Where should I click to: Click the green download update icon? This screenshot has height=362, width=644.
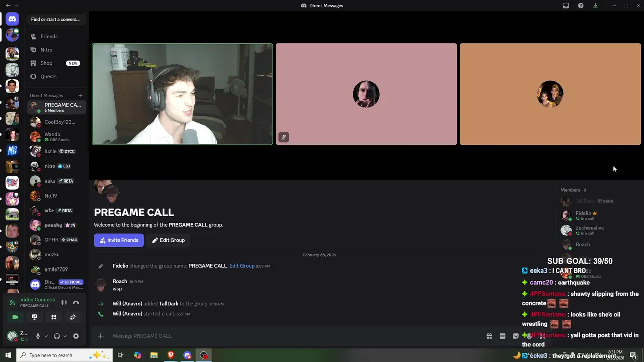click(595, 6)
